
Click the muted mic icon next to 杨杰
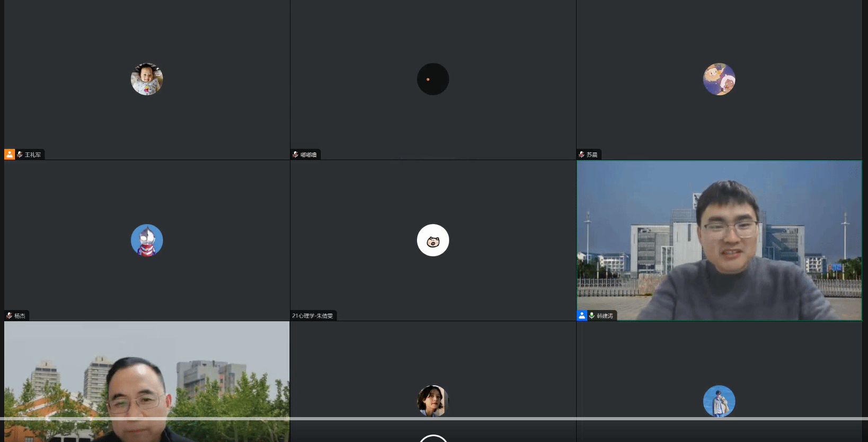coord(9,316)
